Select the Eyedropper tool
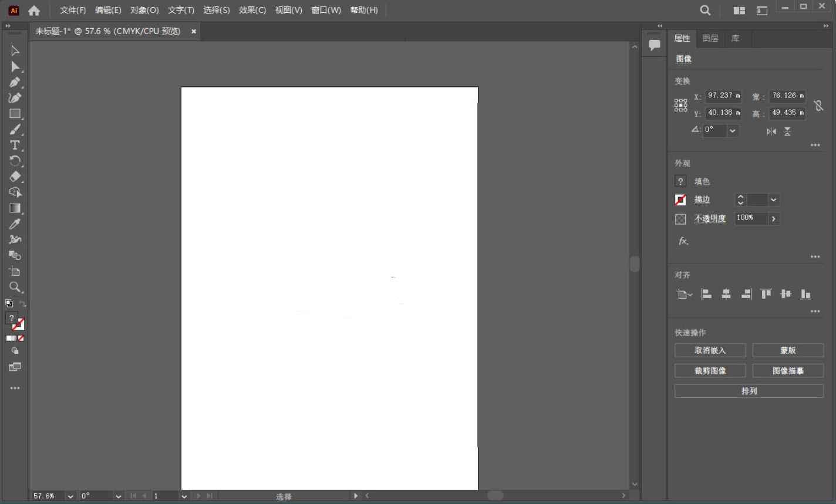 [x=15, y=224]
